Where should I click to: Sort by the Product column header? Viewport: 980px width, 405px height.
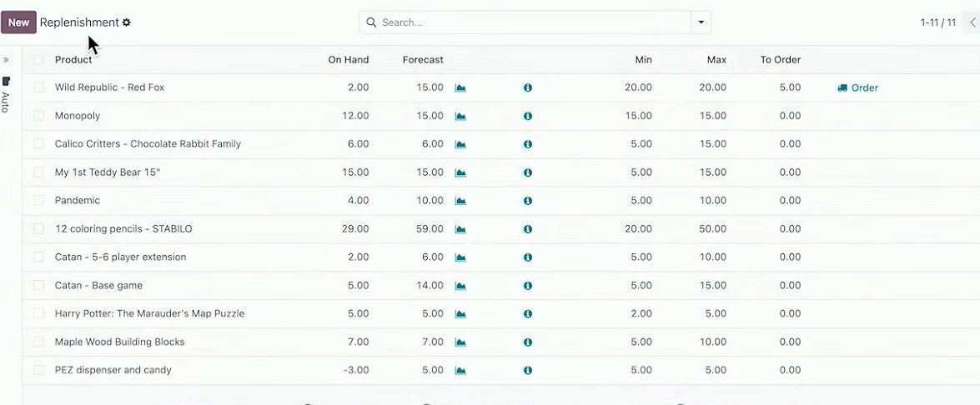coord(73,60)
